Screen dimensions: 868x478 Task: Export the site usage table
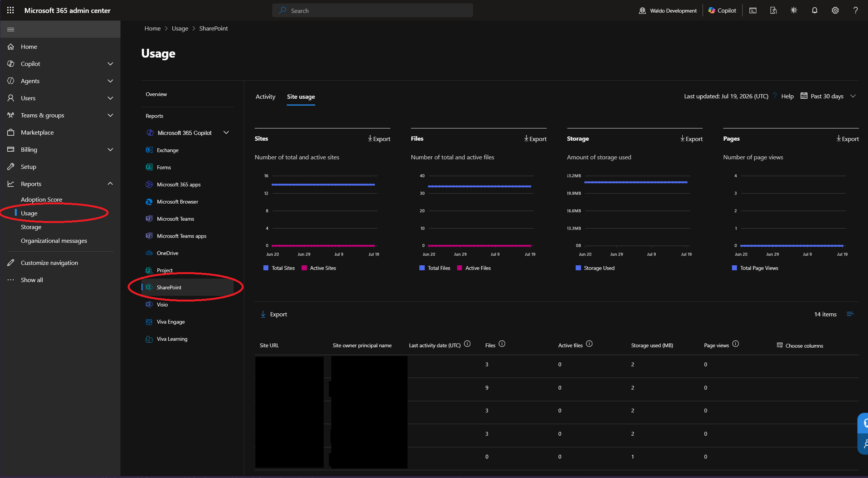[274, 314]
